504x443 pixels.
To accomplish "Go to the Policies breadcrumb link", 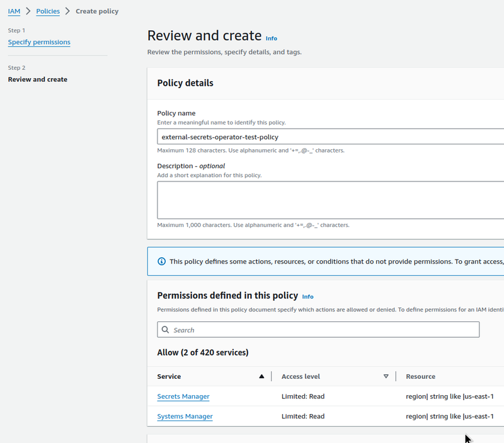I will [48, 11].
